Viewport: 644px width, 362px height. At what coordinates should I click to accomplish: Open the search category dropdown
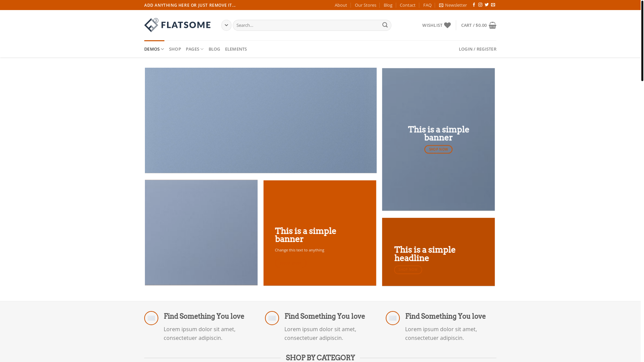226,25
